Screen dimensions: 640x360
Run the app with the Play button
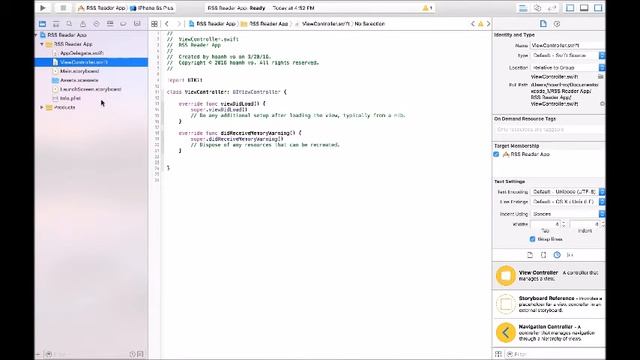coord(42,8)
